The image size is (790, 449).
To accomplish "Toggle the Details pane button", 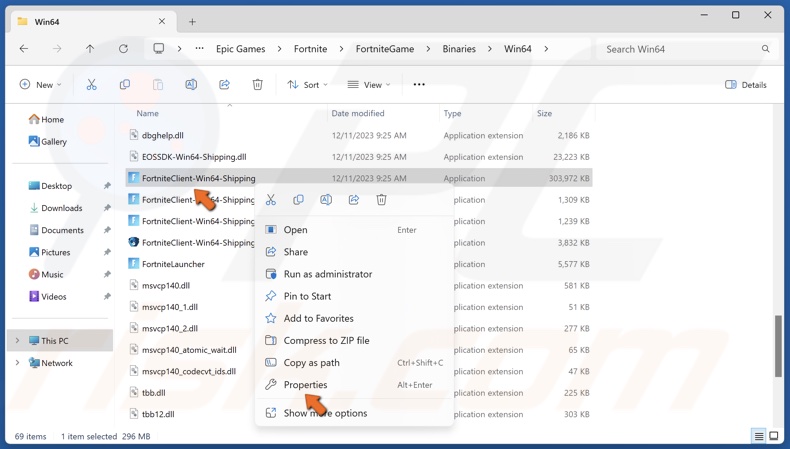I will pyautogui.click(x=746, y=85).
